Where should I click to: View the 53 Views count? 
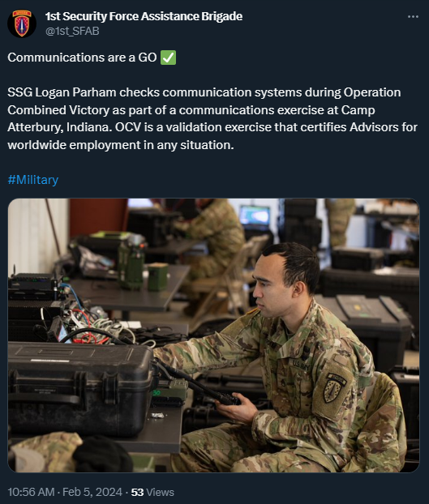pos(152,492)
